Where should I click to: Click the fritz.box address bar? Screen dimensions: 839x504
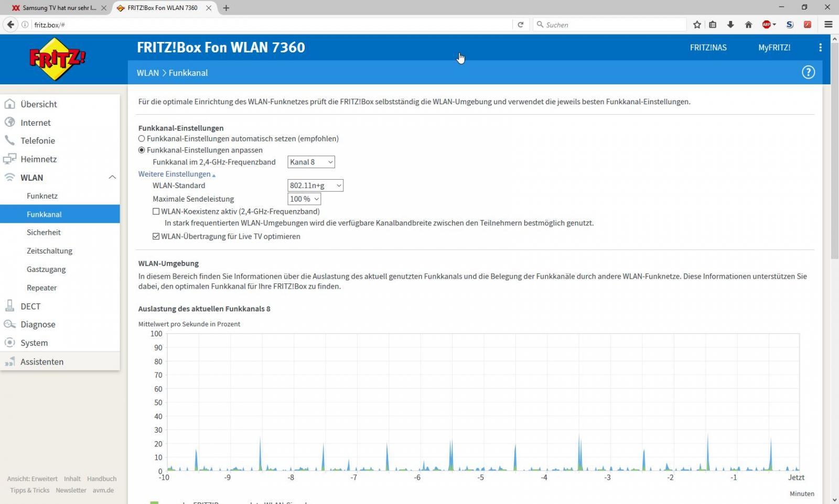271,25
